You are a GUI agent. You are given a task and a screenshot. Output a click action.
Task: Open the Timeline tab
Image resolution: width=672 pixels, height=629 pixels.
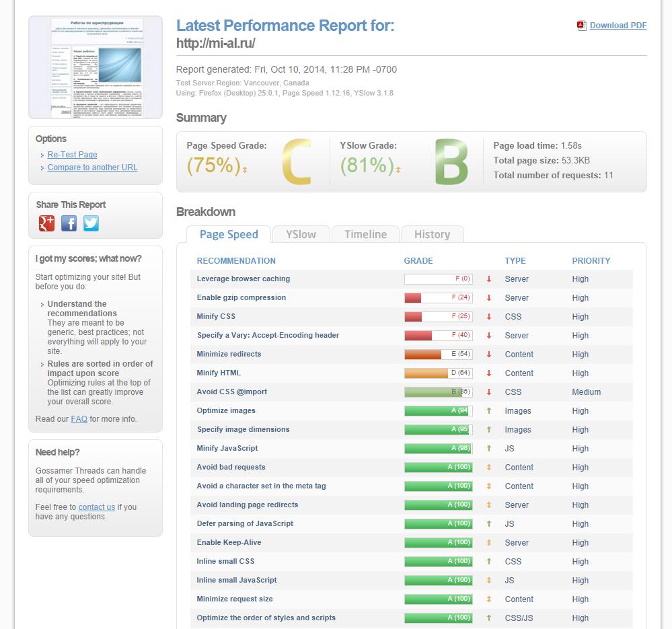[x=365, y=234]
